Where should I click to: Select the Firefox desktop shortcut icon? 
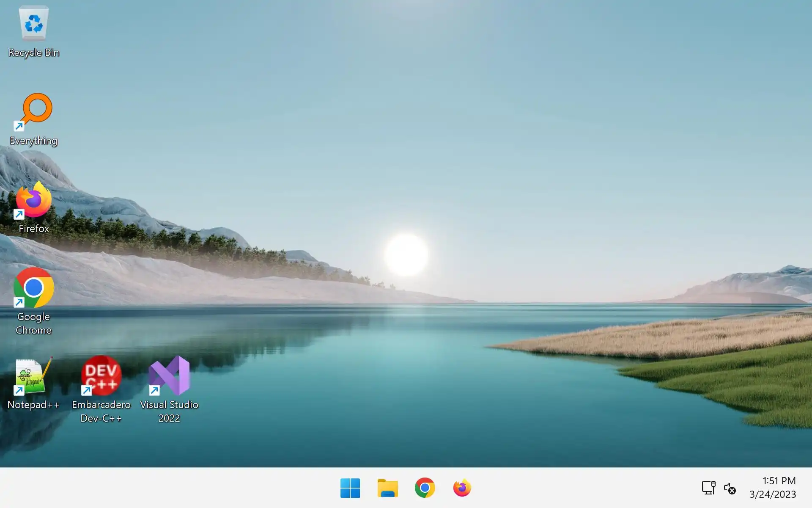(x=34, y=200)
